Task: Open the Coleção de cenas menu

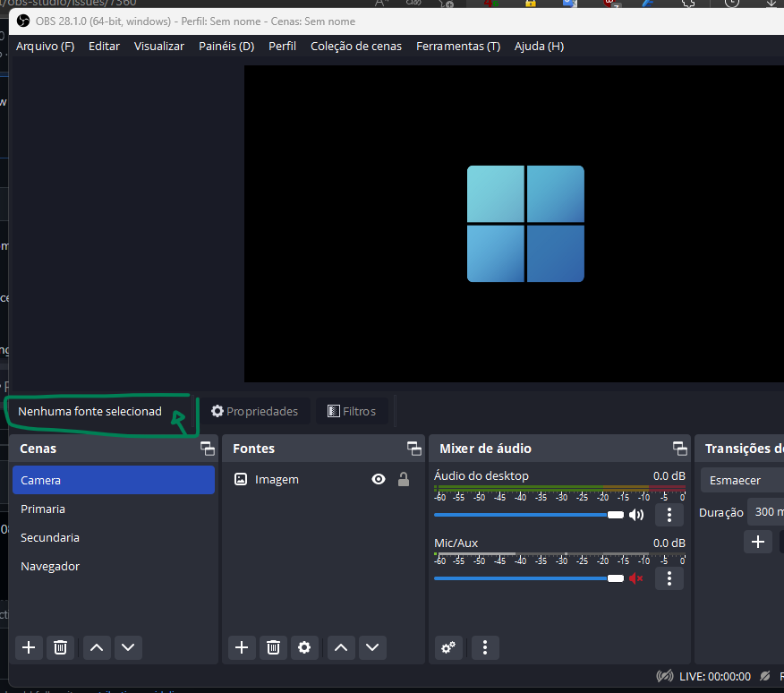Action: (356, 46)
